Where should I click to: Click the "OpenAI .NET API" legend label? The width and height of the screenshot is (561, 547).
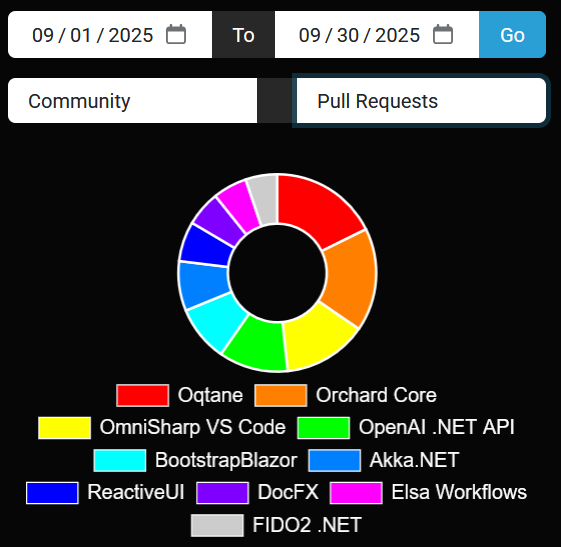(436, 427)
